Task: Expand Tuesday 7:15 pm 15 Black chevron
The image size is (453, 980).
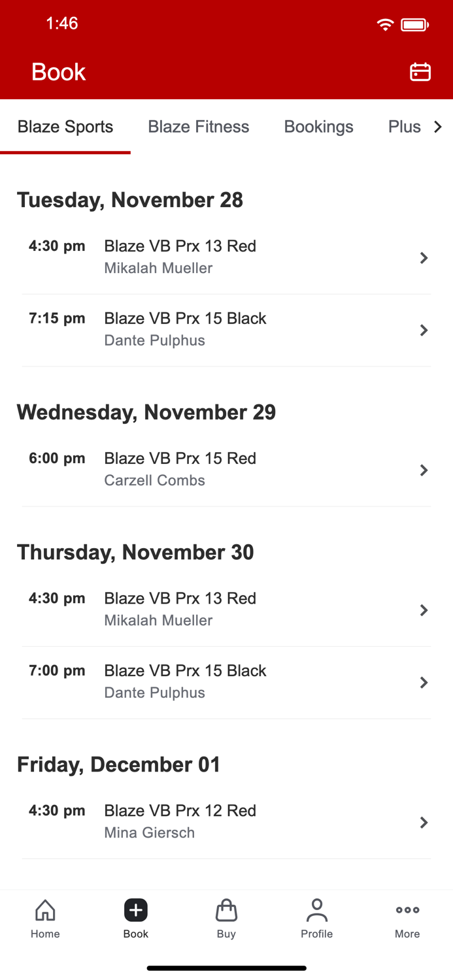Action: (424, 330)
